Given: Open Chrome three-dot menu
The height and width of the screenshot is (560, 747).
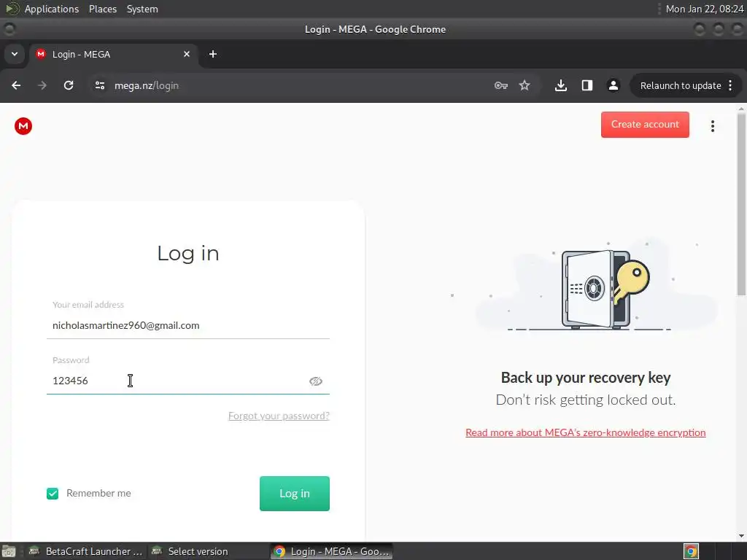Looking at the screenshot, I should click(x=730, y=86).
